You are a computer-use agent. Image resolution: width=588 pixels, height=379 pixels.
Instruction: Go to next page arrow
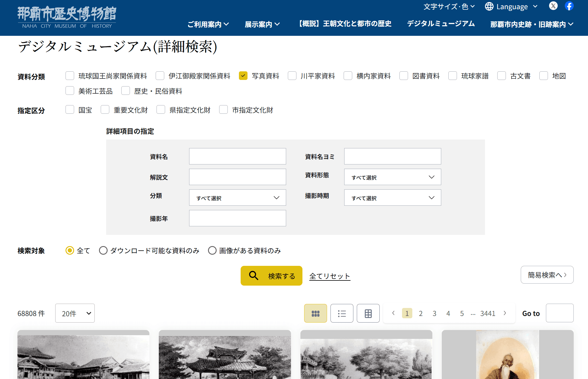pyautogui.click(x=505, y=313)
